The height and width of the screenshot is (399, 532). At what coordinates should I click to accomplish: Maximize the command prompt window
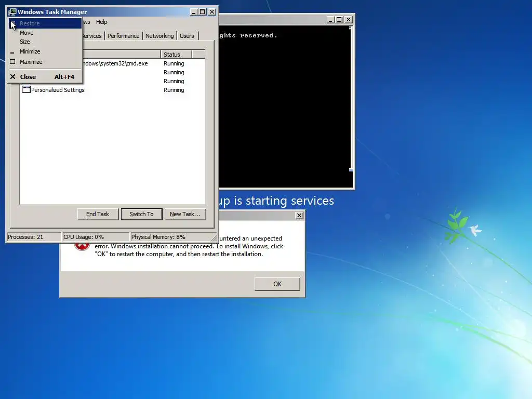339,20
